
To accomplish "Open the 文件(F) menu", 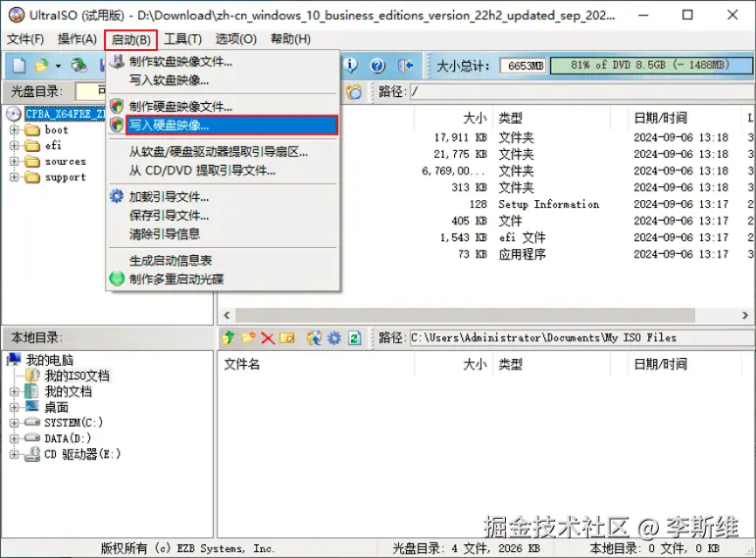I will coord(25,39).
